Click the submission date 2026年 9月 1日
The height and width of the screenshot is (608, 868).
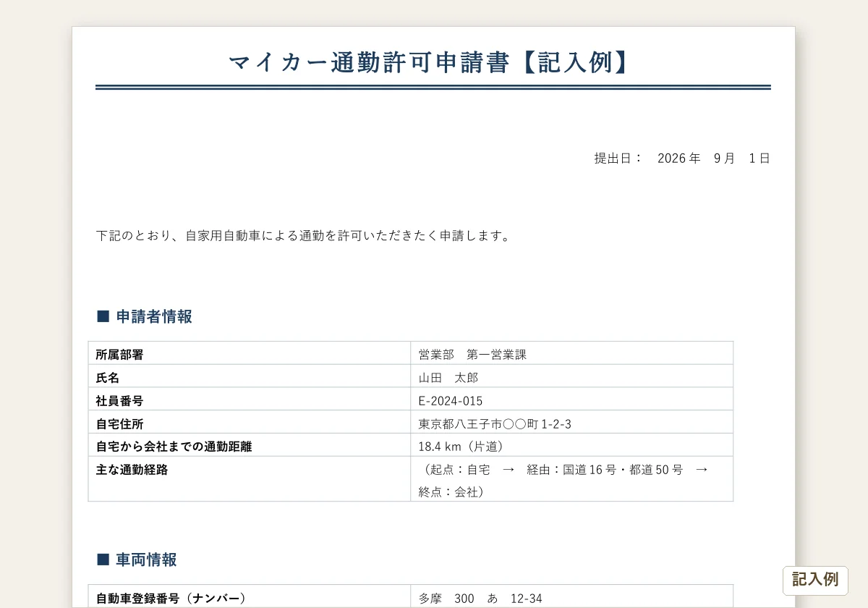(714, 158)
